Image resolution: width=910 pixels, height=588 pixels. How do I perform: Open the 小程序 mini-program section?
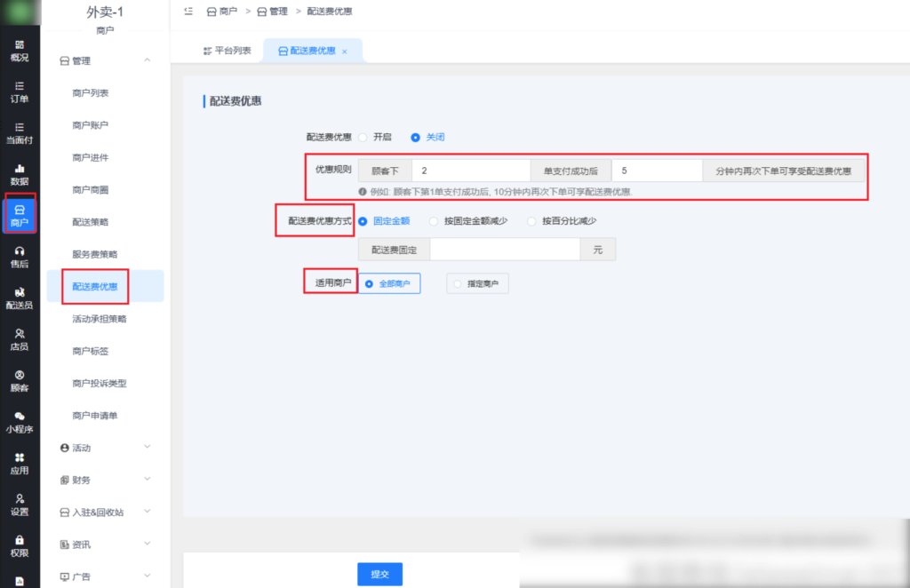[x=20, y=421]
